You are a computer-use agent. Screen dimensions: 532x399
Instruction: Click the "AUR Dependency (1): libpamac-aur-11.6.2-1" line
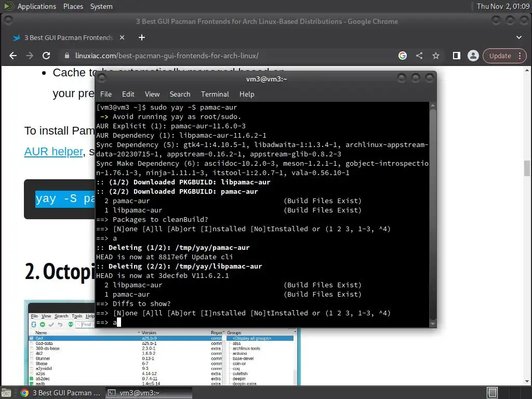[x=181, y=136]
